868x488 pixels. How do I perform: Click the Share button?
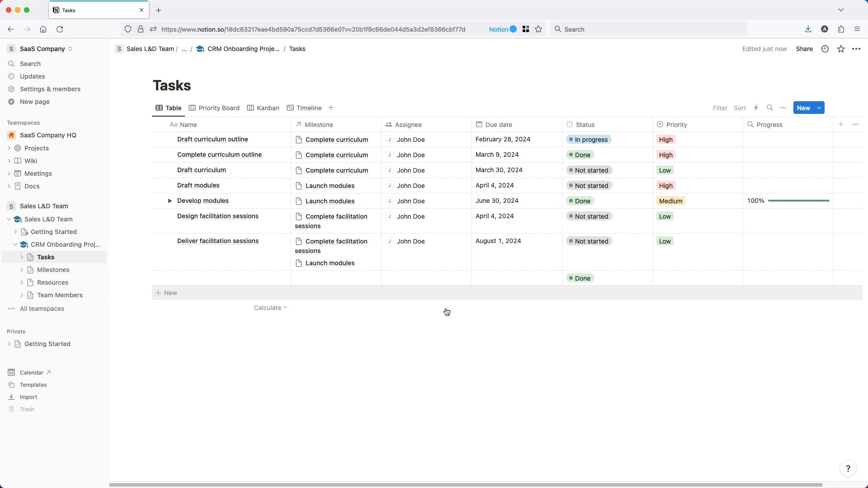coord(804,49)
